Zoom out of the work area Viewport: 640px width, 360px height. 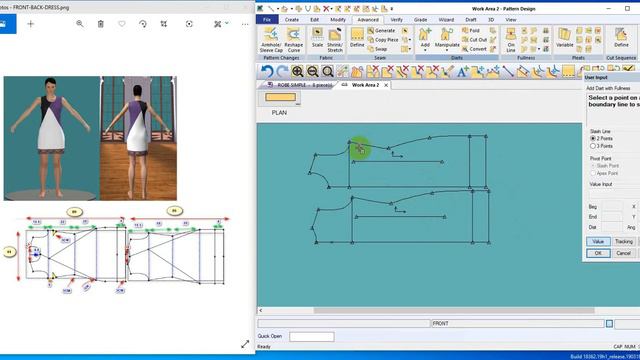point(313,72)
